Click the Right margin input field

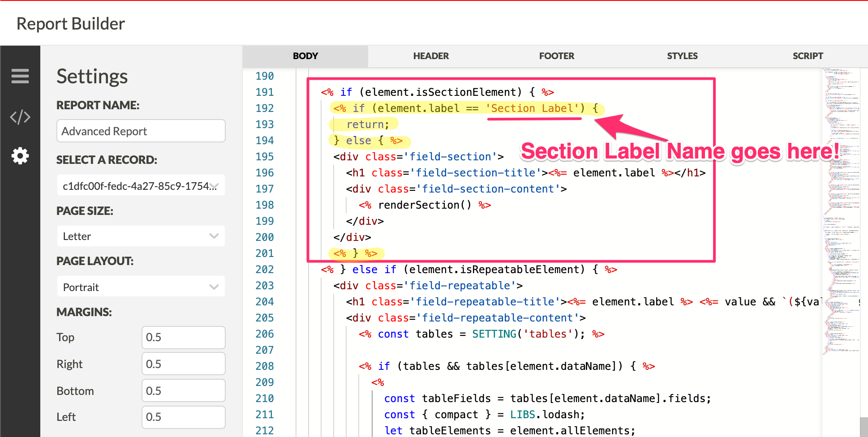coord(184,364)
